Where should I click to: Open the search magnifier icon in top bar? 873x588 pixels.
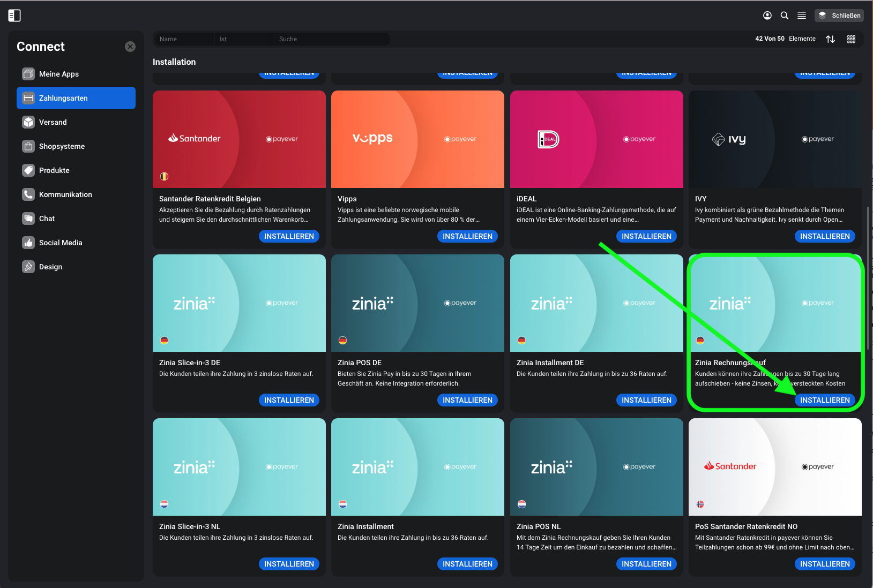785,16
